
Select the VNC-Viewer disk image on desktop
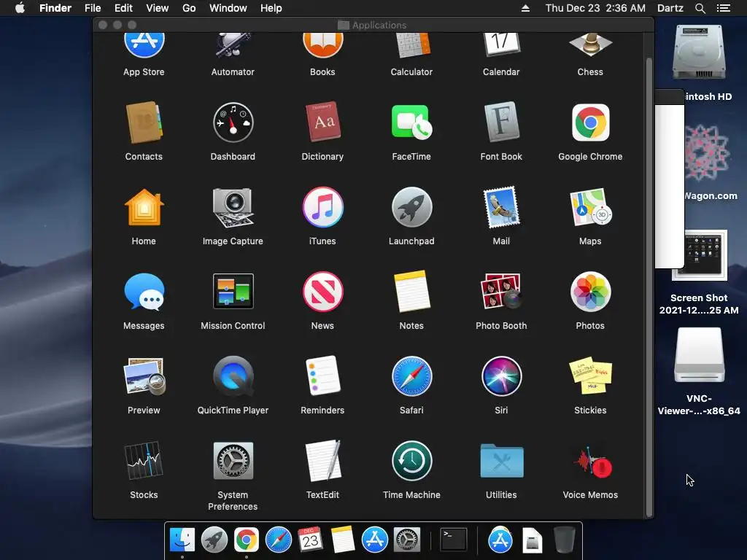tap(699, 355)
